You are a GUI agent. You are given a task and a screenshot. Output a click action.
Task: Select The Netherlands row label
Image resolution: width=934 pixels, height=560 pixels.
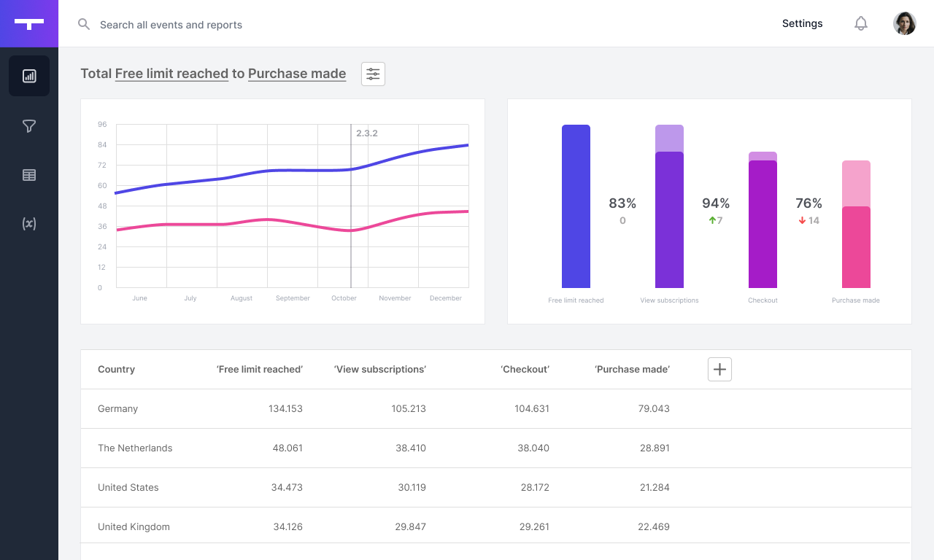[135, 448]
